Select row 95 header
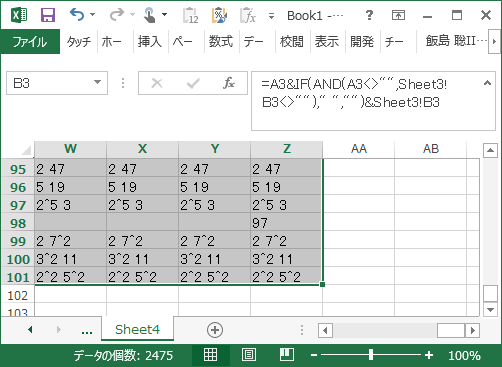Viewport: 502px width, 367px height. (x=18, y=169)
